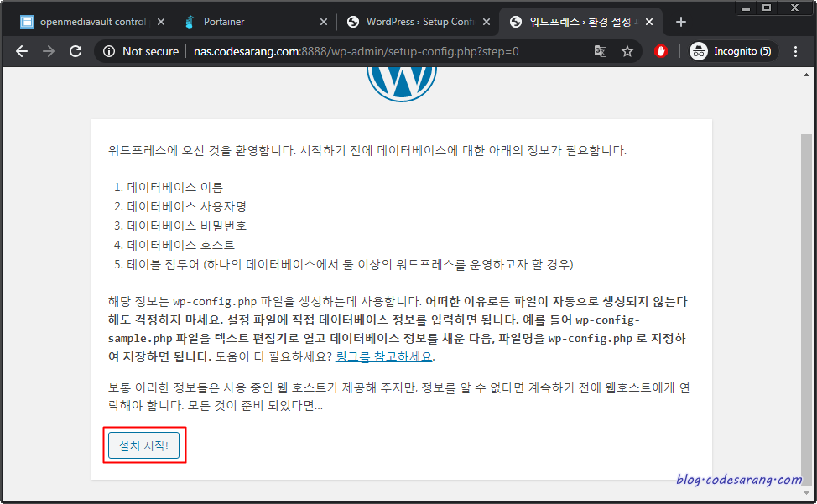Screen dimensions: 817x504
Task: Click the text 1. 데이터베이스 이름
Action: 169,188
